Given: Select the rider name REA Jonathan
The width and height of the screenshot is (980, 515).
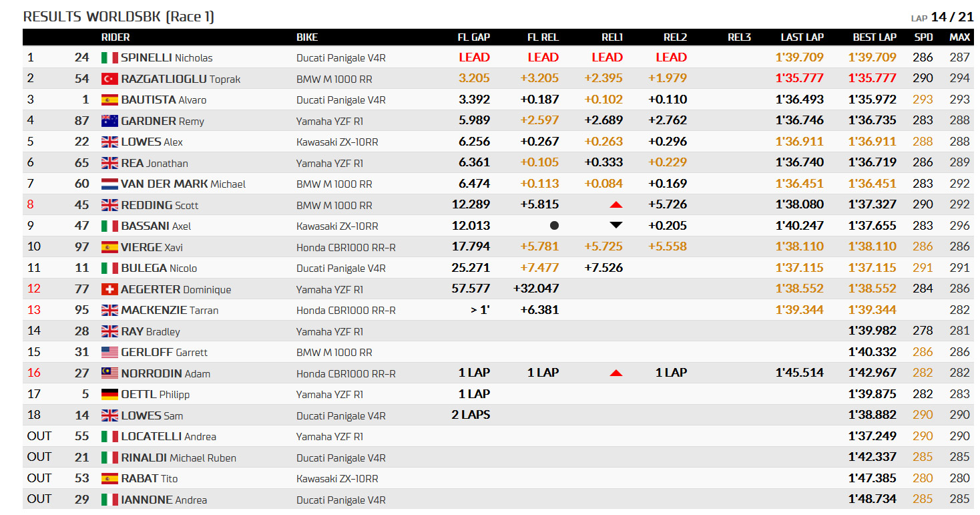Looking at the screenshot, I should 154,163.
